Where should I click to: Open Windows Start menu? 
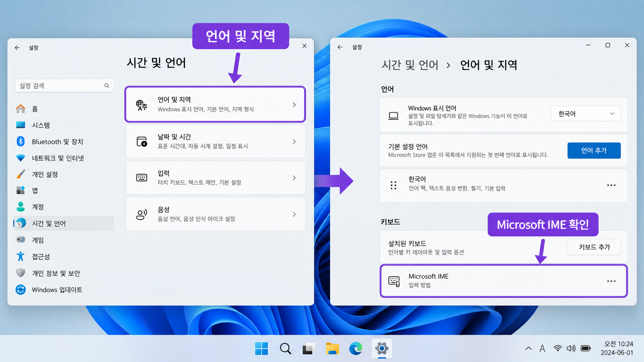262,349
